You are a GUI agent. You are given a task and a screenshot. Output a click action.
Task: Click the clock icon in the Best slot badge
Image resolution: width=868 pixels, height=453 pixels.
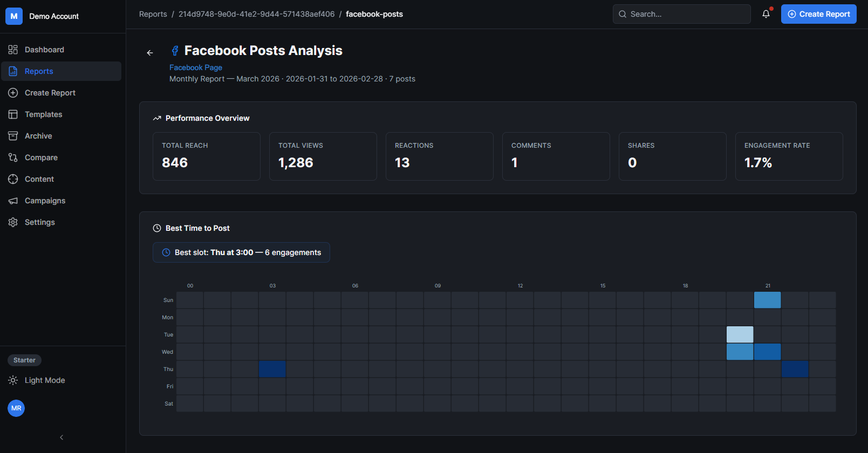[166, 252]
